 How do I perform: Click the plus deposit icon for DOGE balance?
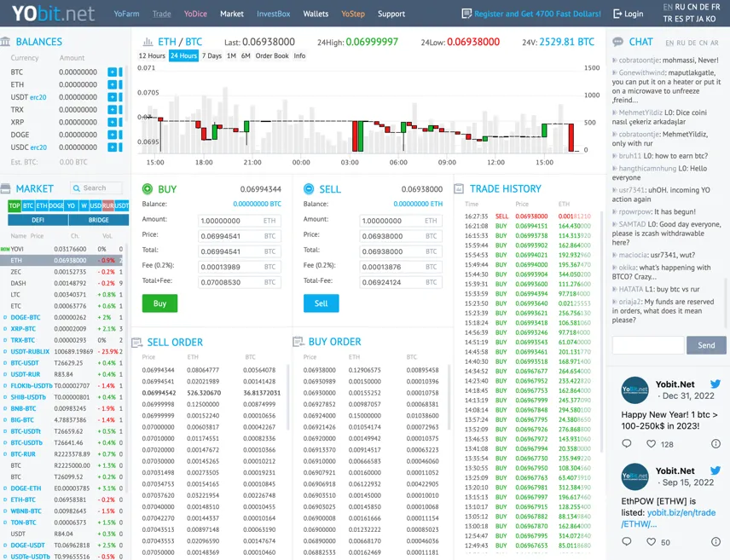[112, 135]
